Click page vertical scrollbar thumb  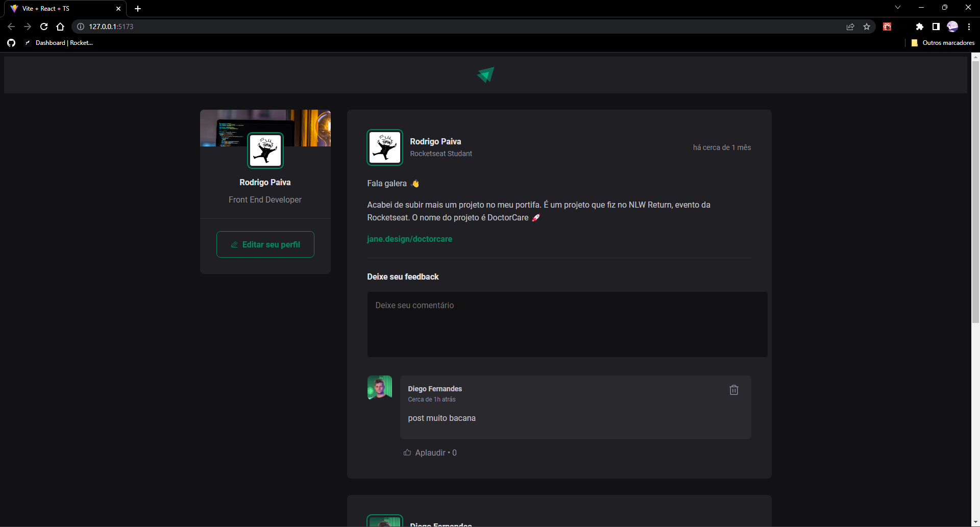975,192
